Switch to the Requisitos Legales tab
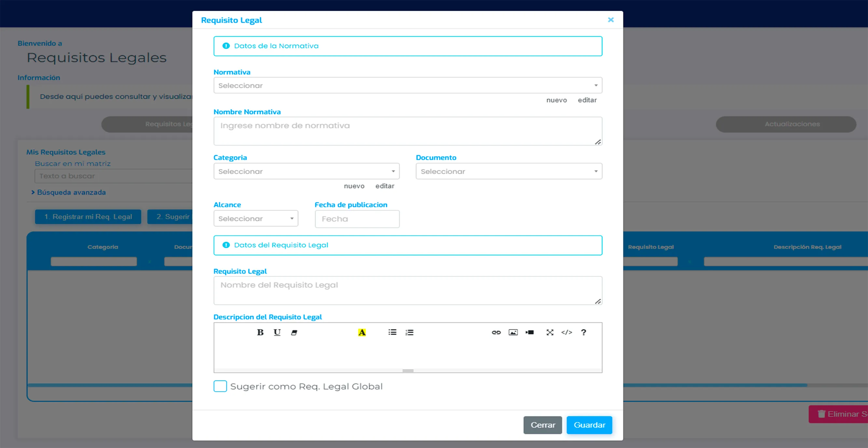868x448 pixels. point(147,124)
